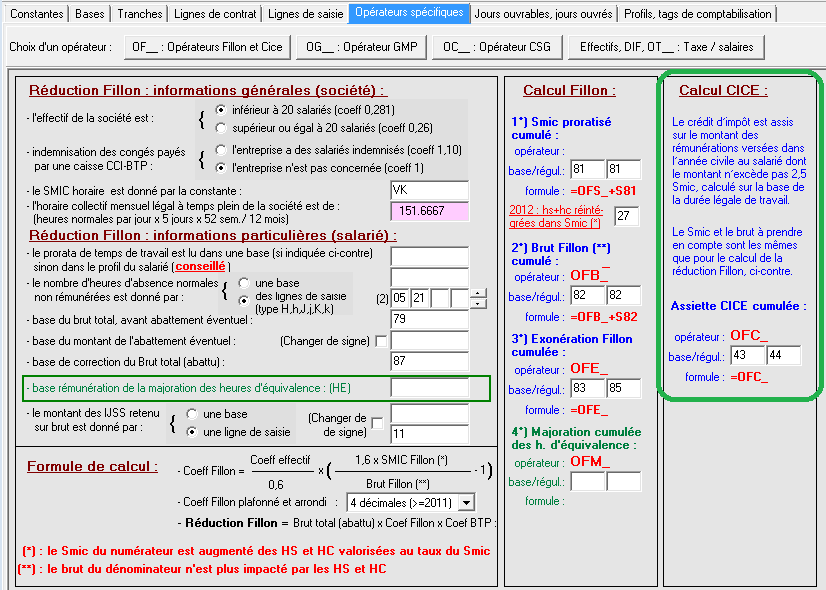The height and width of the screenshot is (590, 826).
Task: Open Jours ouvrables, jours ouvrés tab
Action: coord(543,14)
